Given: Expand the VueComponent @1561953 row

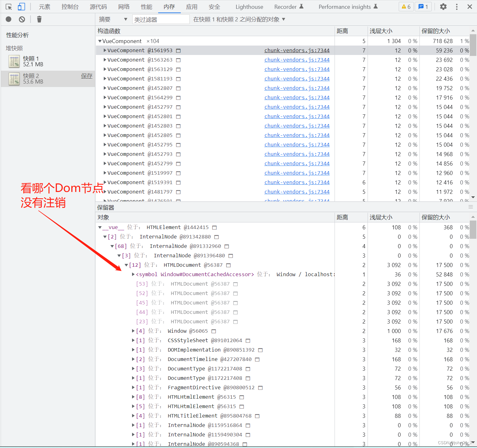Looking at the screenshot, I should pyautogui.click(x=105, y=50).
